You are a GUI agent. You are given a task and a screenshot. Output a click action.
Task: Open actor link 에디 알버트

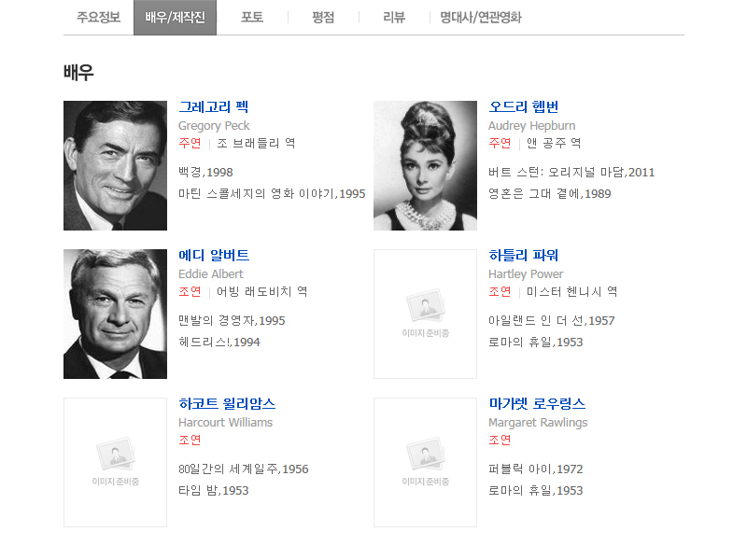coord(214,255)
